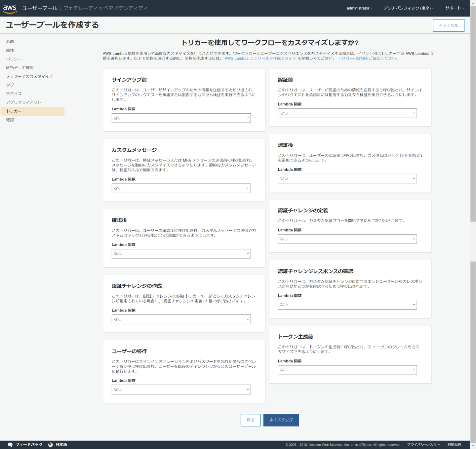Open the administrator account menu
Screen dimensions: 476x449
[359, 8]
